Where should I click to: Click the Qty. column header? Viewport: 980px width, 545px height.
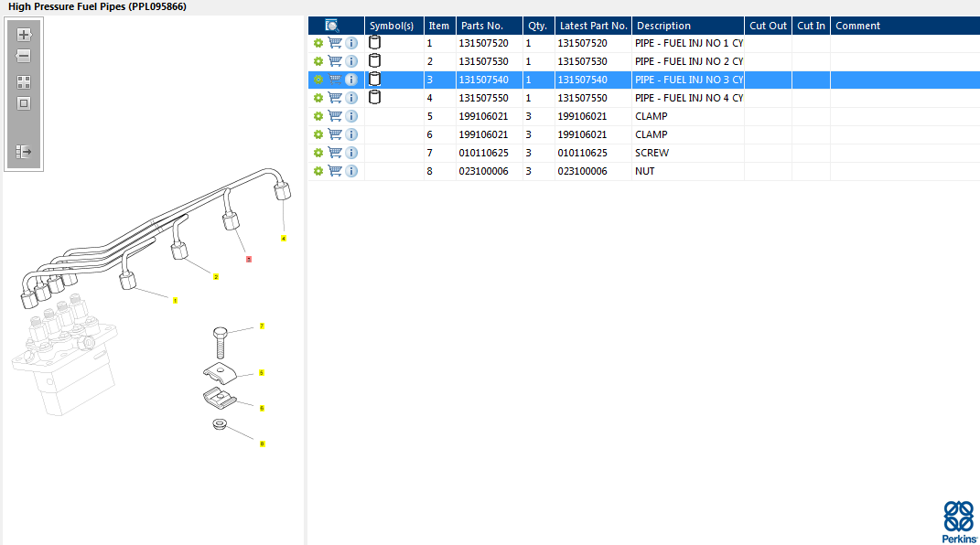point(537,26)
